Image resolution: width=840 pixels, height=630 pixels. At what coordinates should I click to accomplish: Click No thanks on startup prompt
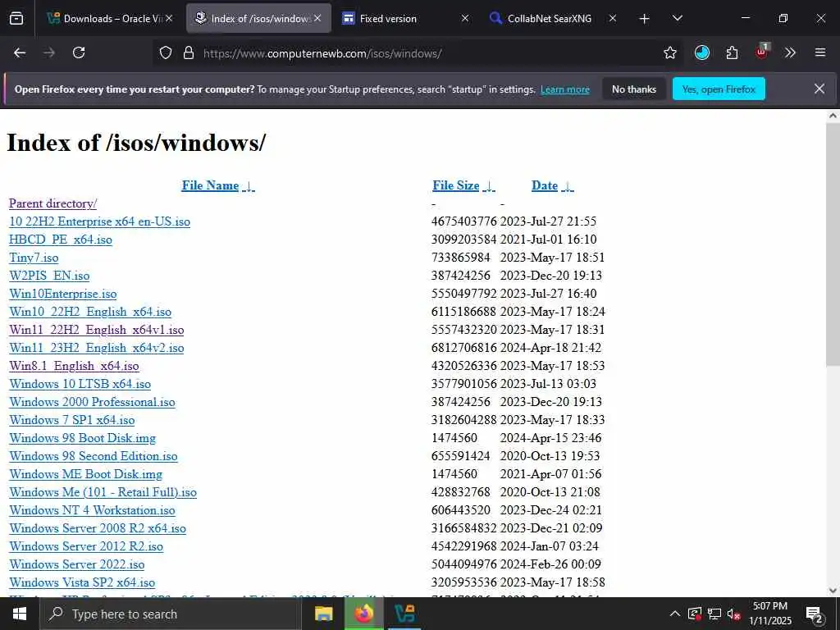(634, 89)
